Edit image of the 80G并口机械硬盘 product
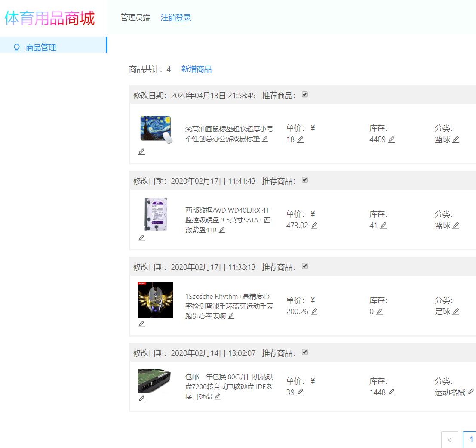 pos(141,399)
